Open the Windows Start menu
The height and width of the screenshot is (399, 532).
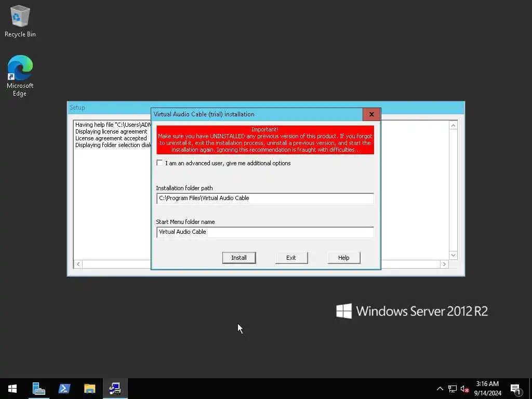click(12, 389)
